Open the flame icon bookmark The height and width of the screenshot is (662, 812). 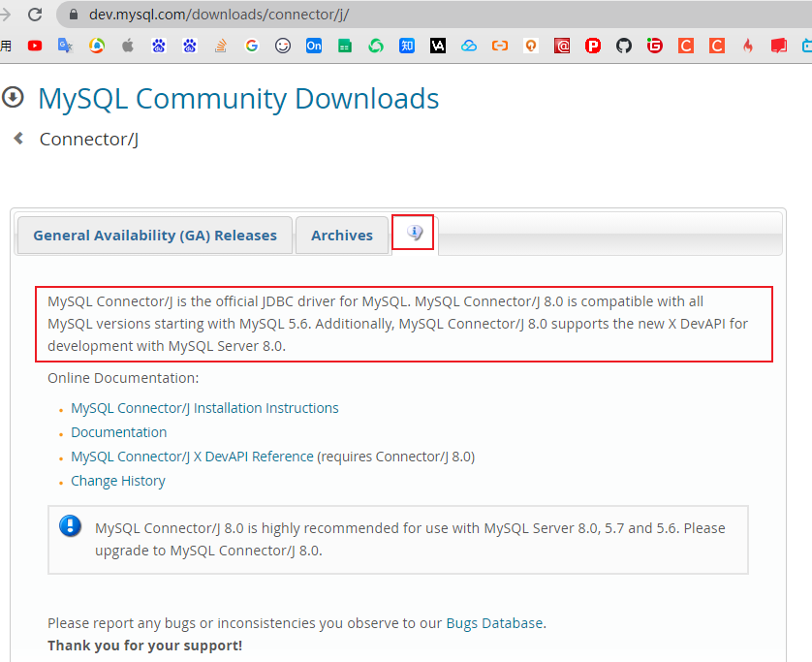tap(748, 47)
